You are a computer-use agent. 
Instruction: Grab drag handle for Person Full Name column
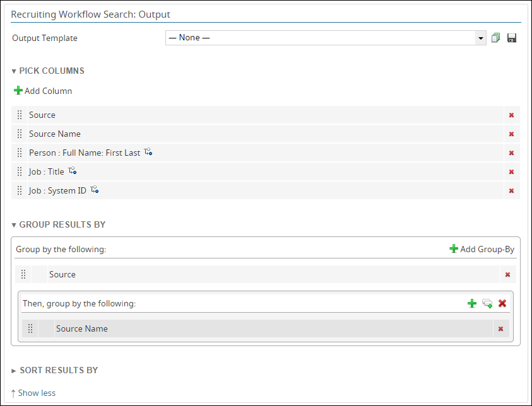(x=20, y=153)
